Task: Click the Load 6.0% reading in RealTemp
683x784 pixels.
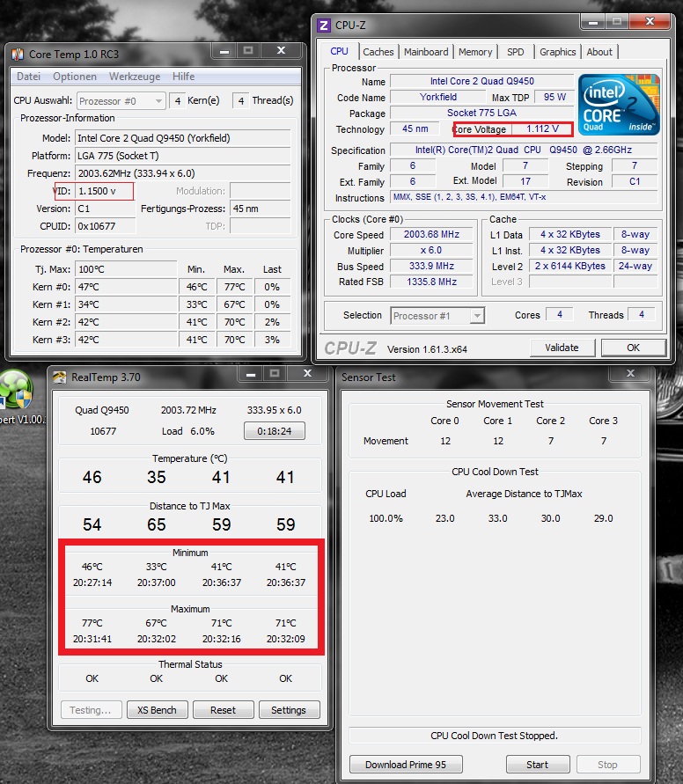Action: [188, 431]
